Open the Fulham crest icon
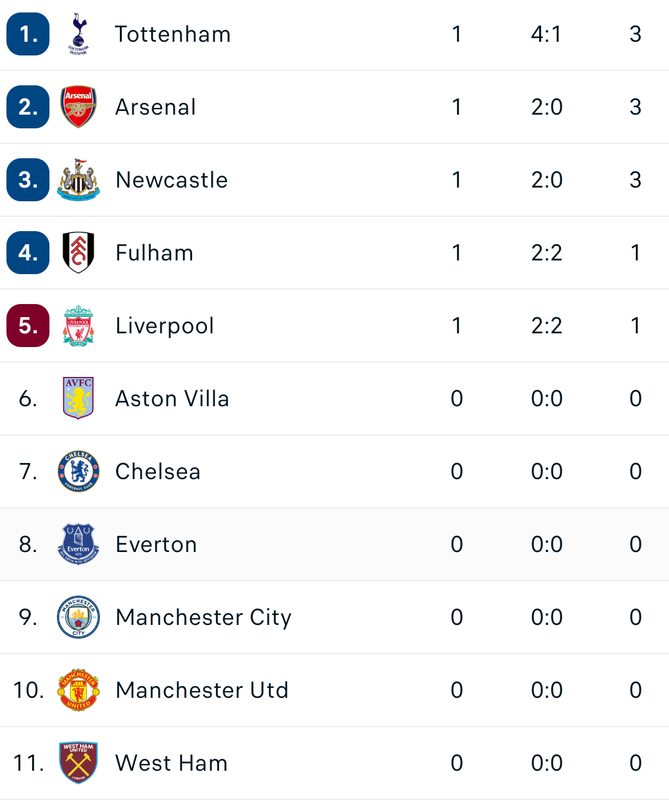Image resolution: width=669 pixels, height=800 pixels. click(x=79, y=253)
